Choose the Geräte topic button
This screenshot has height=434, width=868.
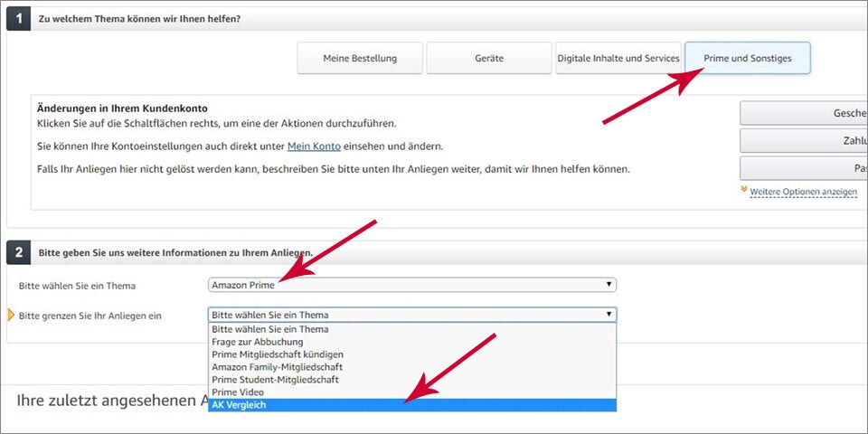click(489, 58)
